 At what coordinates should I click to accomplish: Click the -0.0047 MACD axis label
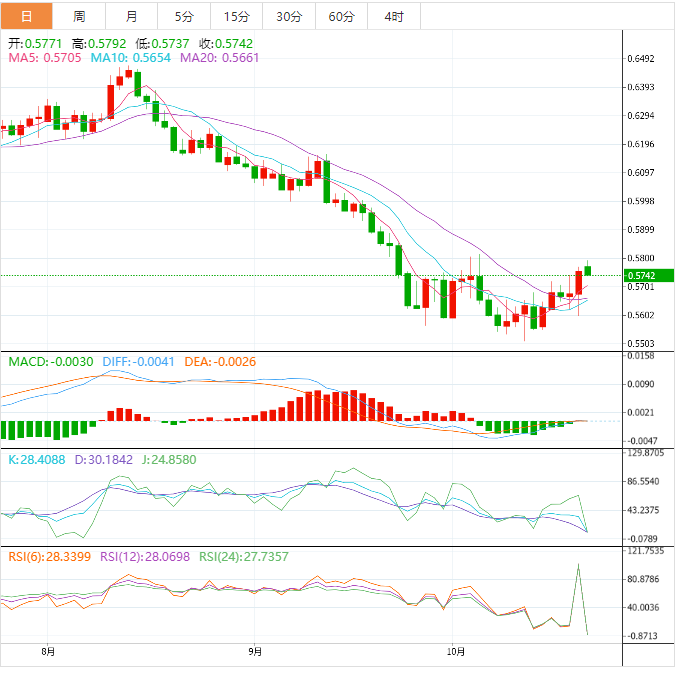[641, 441]
